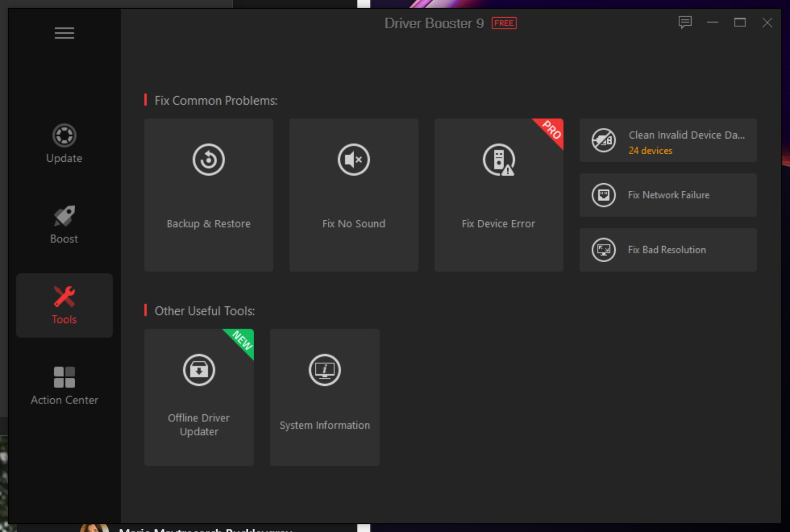
Task: Open the Offline Driver Updater icon
Action: (x=199, y=370)
